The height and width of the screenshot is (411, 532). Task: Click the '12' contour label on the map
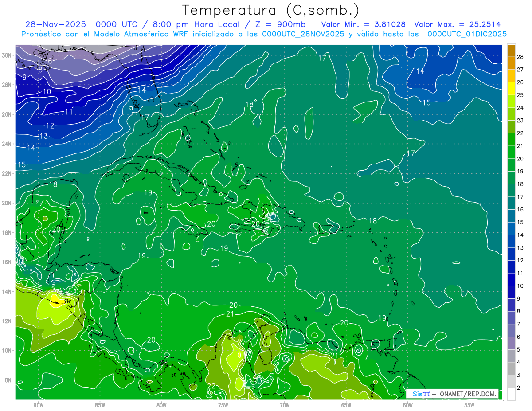click(50, 126)
